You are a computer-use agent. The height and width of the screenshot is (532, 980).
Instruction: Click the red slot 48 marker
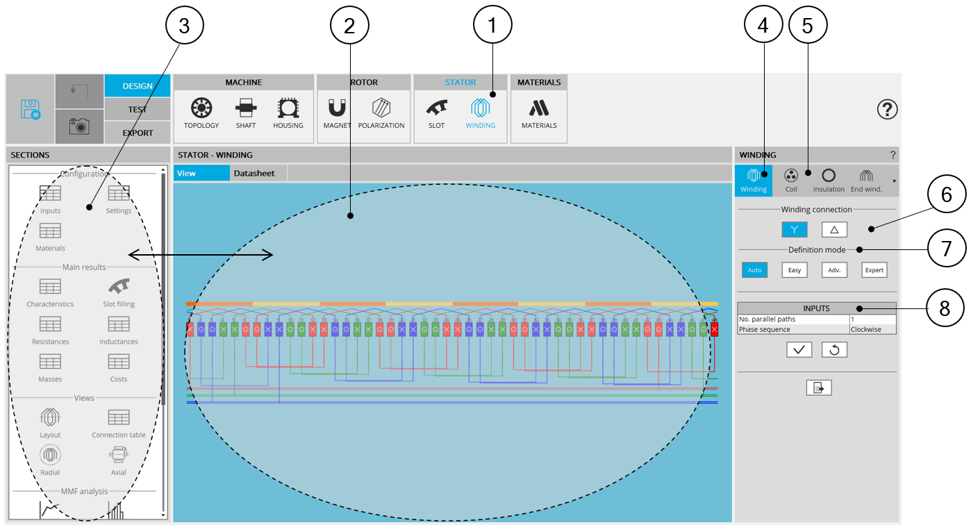click(714, 330)
